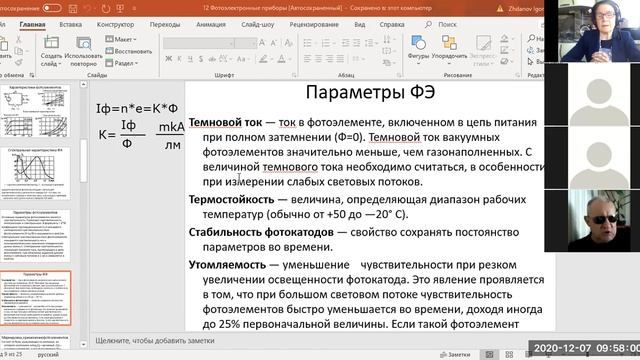Click the shape fill bucket icon

tap(505, 39)
